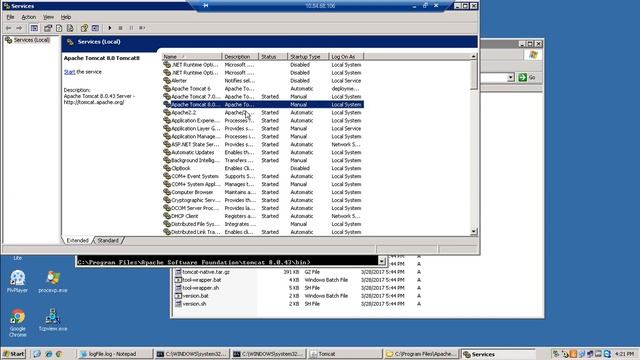Click the command prompt window's scroll-down arrow
The height and width of the screenshot is (360, 640).
tap(382, 262)
